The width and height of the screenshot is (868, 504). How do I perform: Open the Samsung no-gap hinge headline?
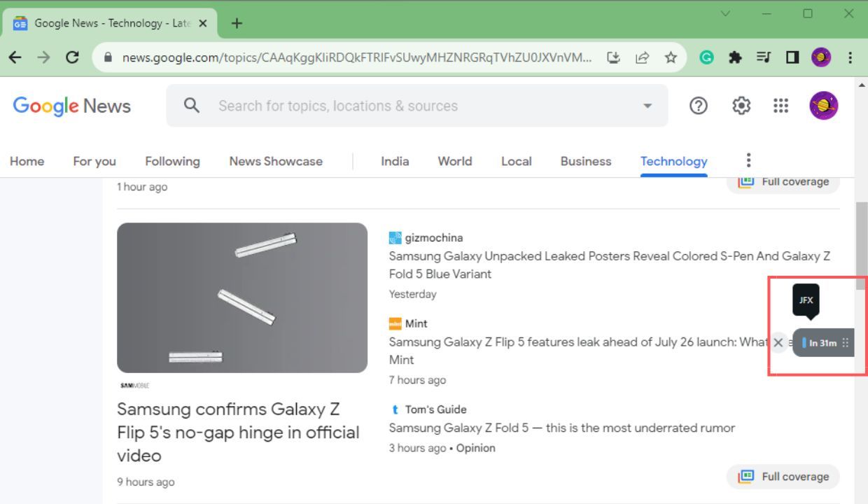pyautogui.click(x=238, y=432)
